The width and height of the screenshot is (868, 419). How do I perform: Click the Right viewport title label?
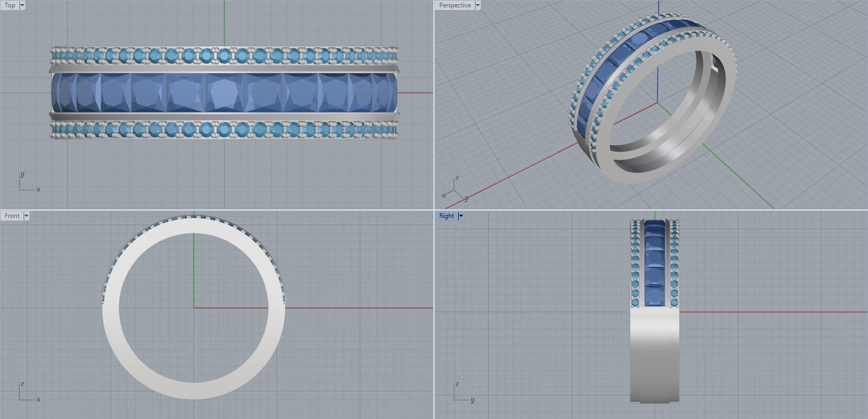[x=447, y=216]
